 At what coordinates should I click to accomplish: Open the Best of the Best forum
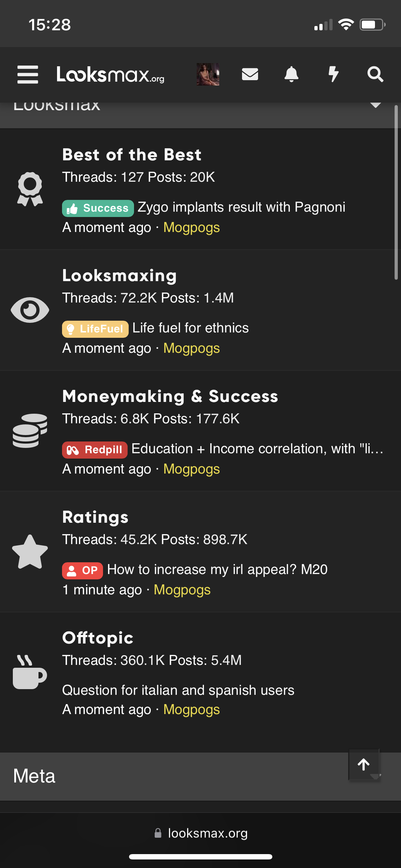132,155
